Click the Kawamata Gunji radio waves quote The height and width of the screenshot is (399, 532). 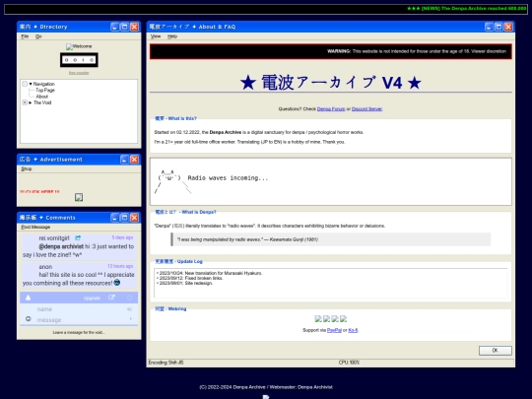(247, 239)
